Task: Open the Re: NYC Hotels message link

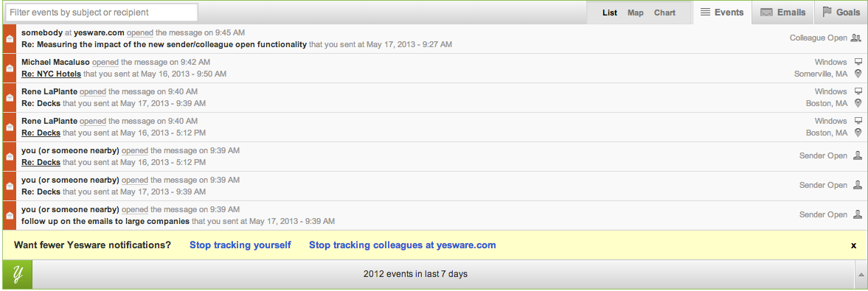Action: coord(51,74)
